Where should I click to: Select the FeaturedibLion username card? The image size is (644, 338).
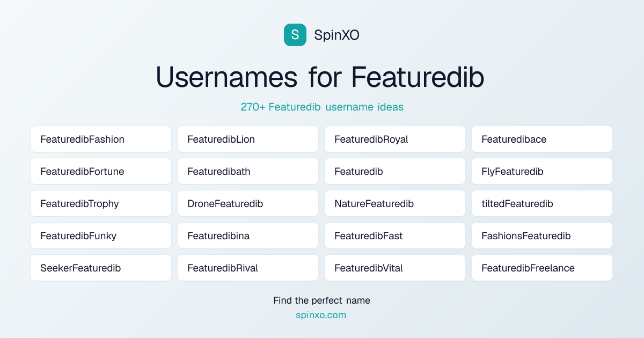point(248,139)
